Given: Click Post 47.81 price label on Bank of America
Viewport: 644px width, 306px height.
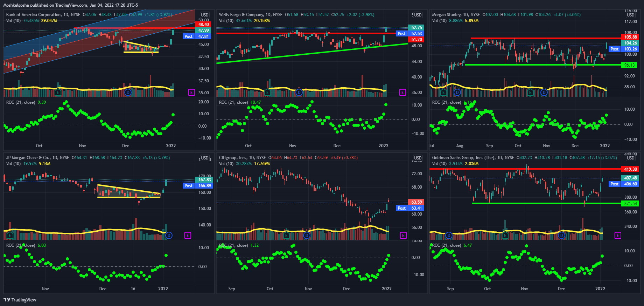Looking at the screenshot, I should coord(197,36).
